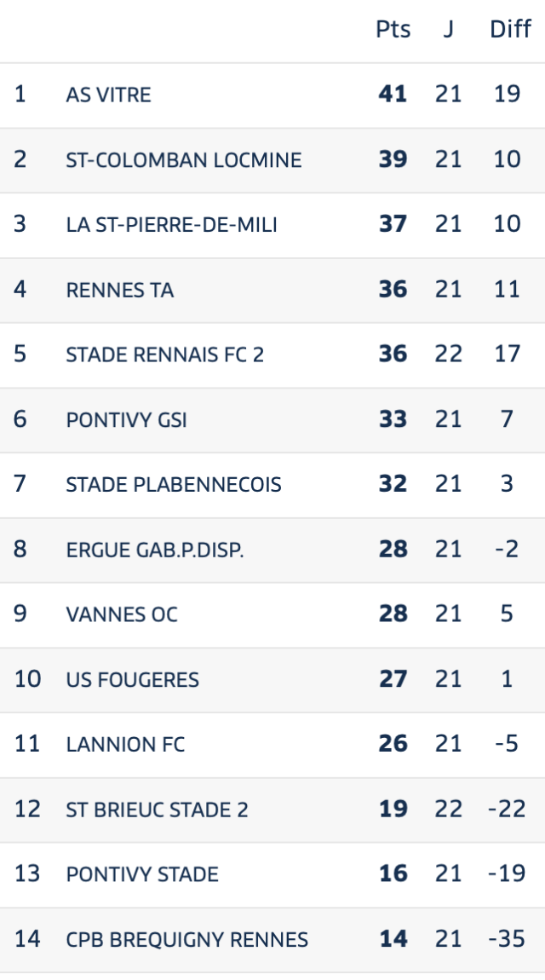Screen dimensions: 545x980
Task: Click the J column header
Action: coord(448,29)
